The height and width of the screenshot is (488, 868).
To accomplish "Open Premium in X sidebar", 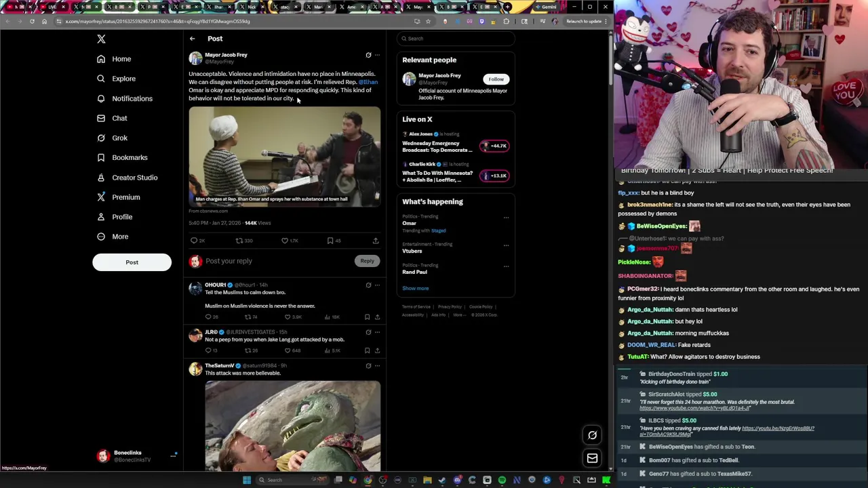I will [x=118, y=197].
